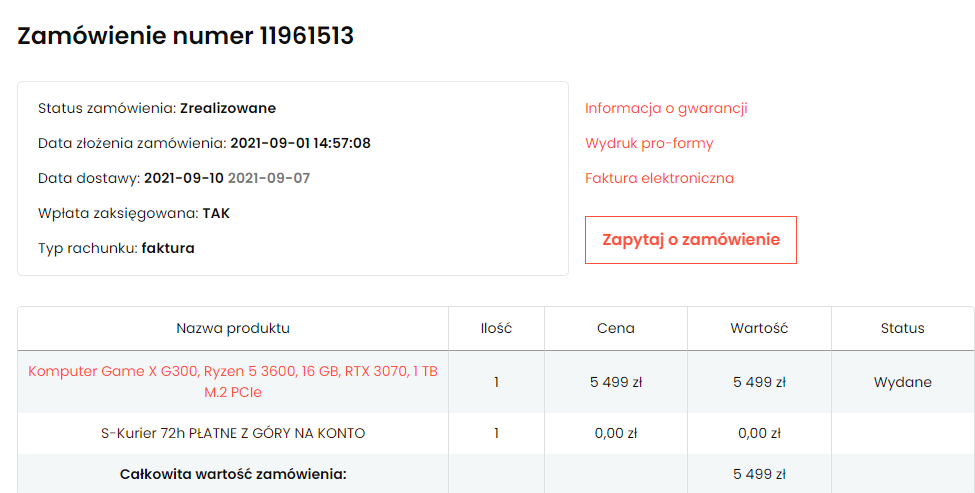Click the Zrealizowane order status text

coord(228,108)
